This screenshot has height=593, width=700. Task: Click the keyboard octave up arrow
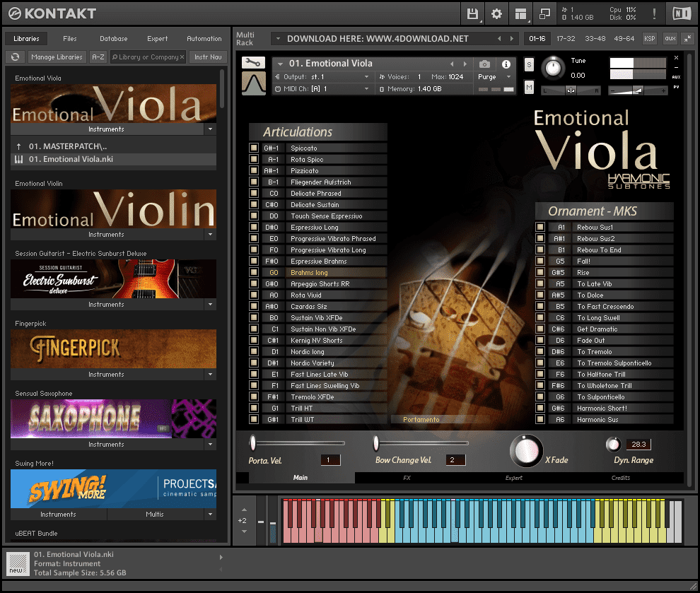[244, 510]
